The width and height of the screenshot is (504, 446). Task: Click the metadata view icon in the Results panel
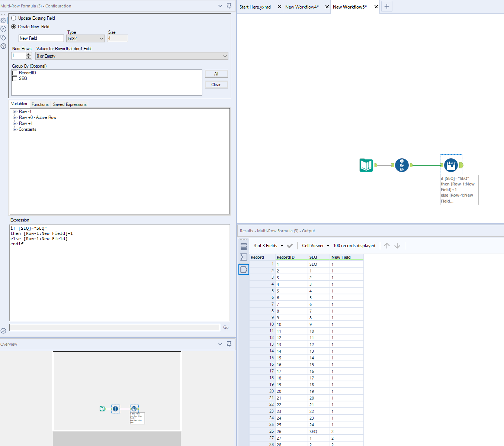click(x=244, y=246)
